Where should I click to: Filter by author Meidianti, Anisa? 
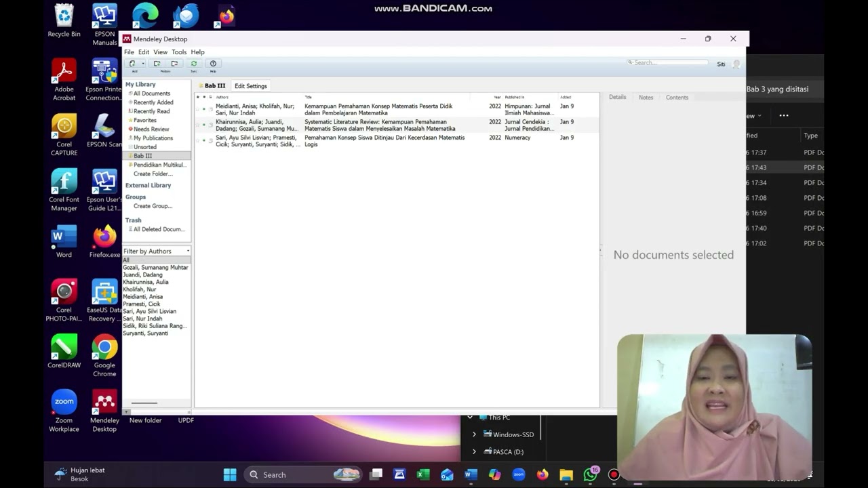(142, 297)
